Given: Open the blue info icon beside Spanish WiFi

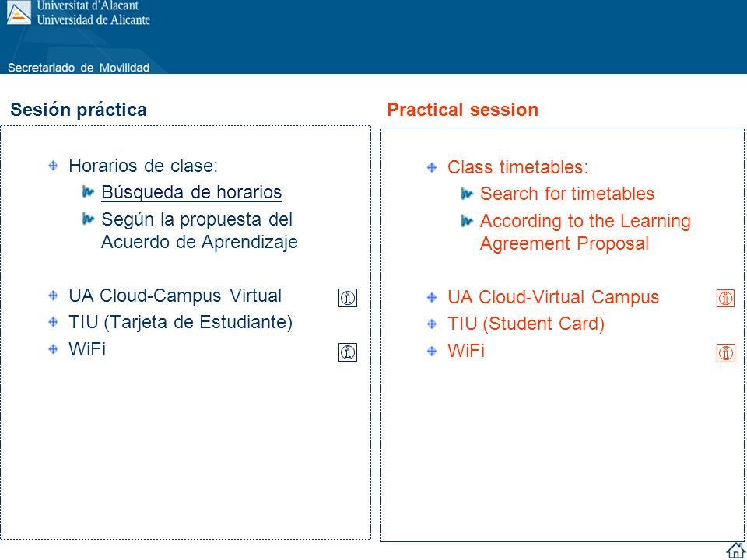Looking at the screenshot, I should 348,352.
